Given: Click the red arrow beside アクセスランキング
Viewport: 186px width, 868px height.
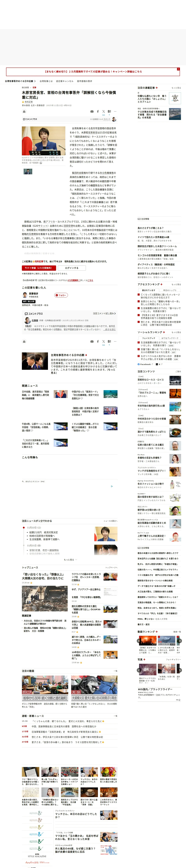Looking at the screenshot, I should tap(161, 284).
